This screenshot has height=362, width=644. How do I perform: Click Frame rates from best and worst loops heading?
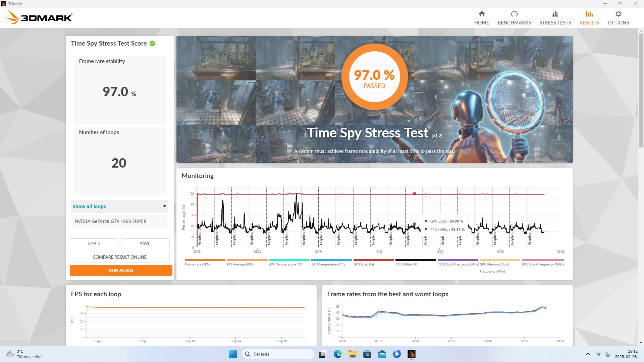click(387, 294)
